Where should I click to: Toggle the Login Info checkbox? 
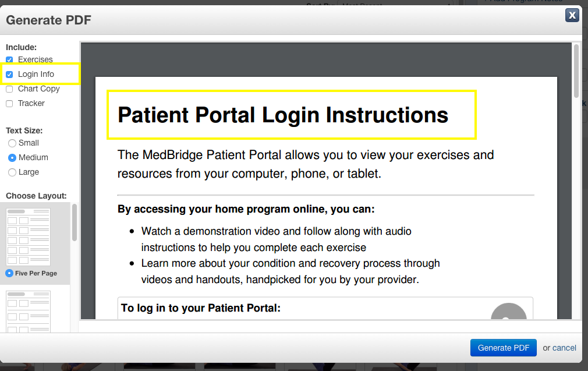pos(9,75)
